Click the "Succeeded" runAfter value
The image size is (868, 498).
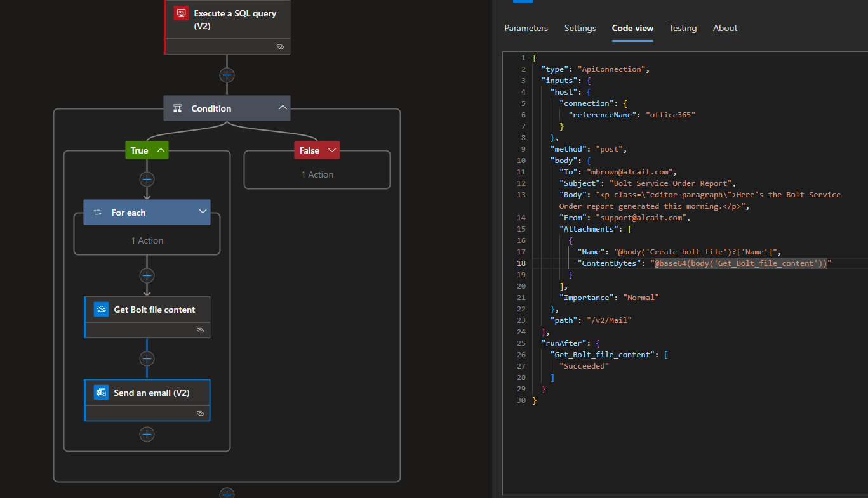click(x=584, y=366)
